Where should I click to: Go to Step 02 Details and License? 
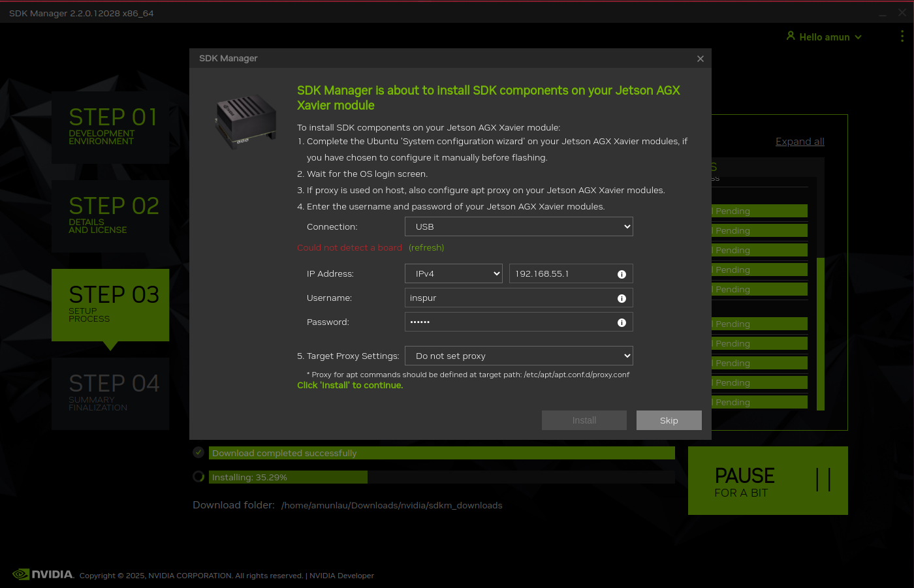[110, 216]
